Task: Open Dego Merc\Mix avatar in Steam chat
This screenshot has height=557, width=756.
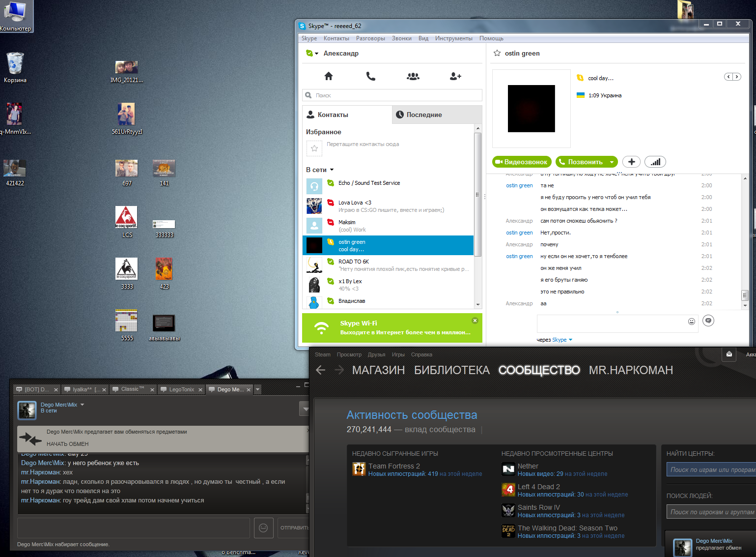Action: pos(27,410)
